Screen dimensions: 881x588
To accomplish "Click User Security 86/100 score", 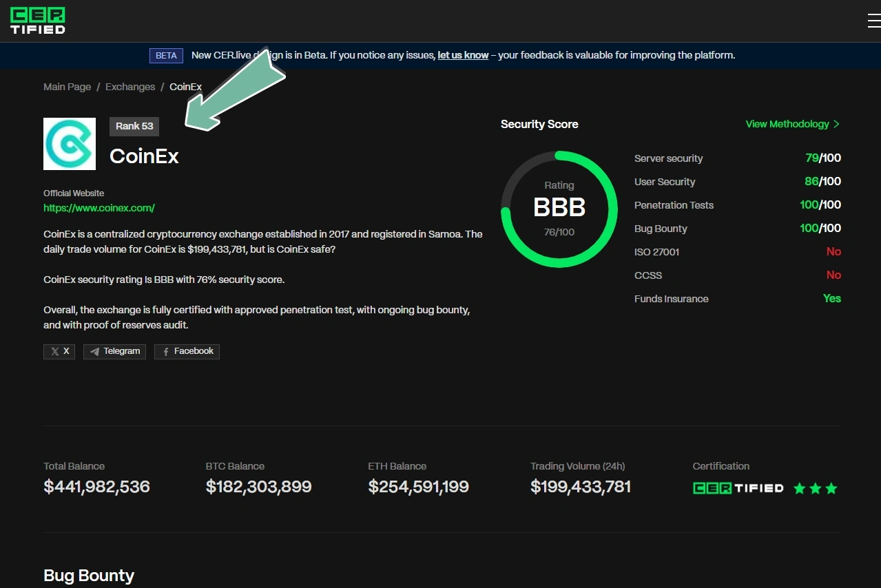I will pyautogui.click(x=823, y=182).
